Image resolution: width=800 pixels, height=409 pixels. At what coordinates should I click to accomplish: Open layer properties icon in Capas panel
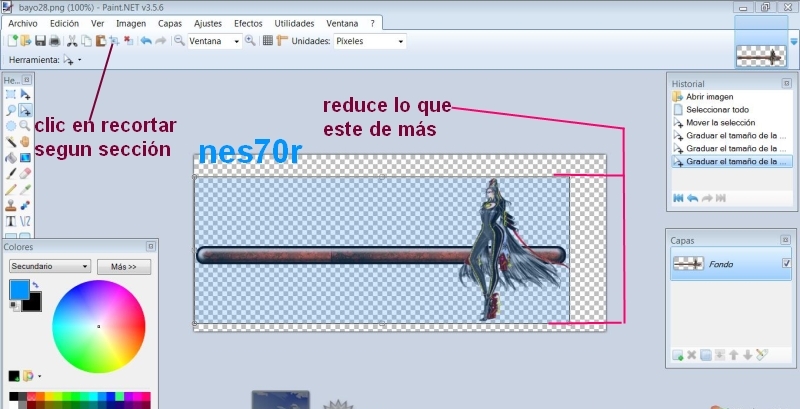pos(762,355)
